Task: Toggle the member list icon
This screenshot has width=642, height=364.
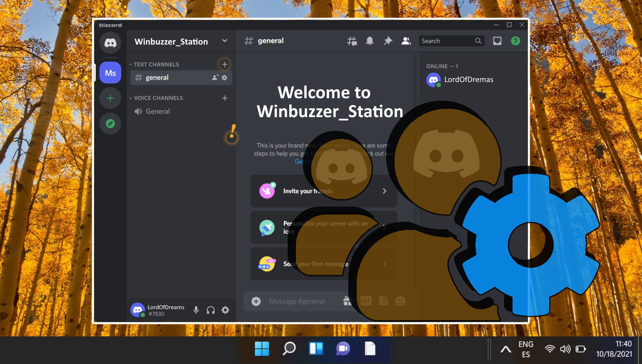Action: (406, 41)
